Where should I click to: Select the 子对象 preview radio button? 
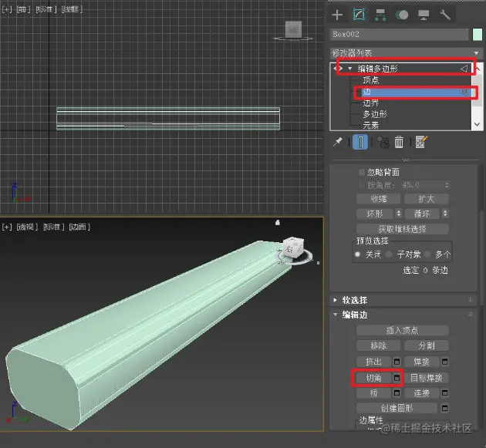389,254
